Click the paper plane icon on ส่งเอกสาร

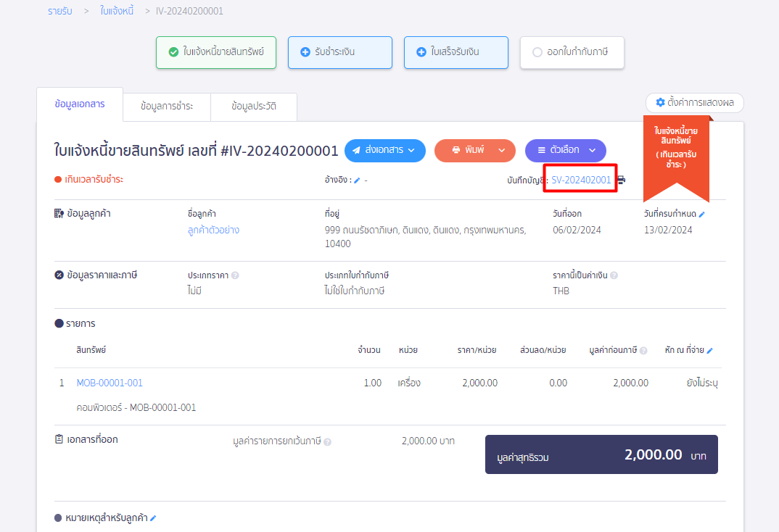click(x=356, y=150)
